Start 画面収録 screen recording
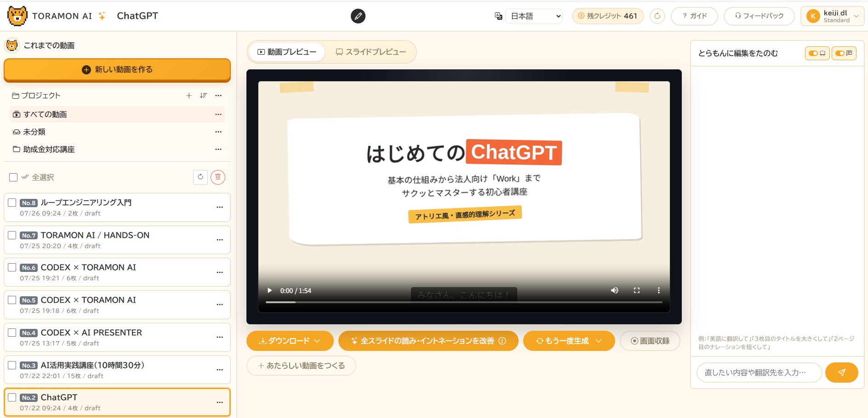 (650, 341)
